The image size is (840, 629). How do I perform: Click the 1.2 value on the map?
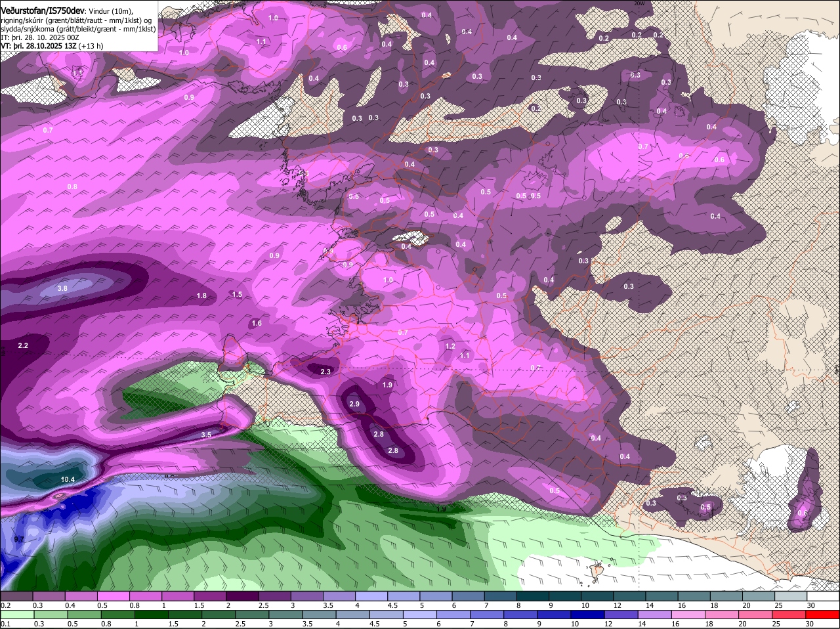pyautogui.click(x=450, y=346)
